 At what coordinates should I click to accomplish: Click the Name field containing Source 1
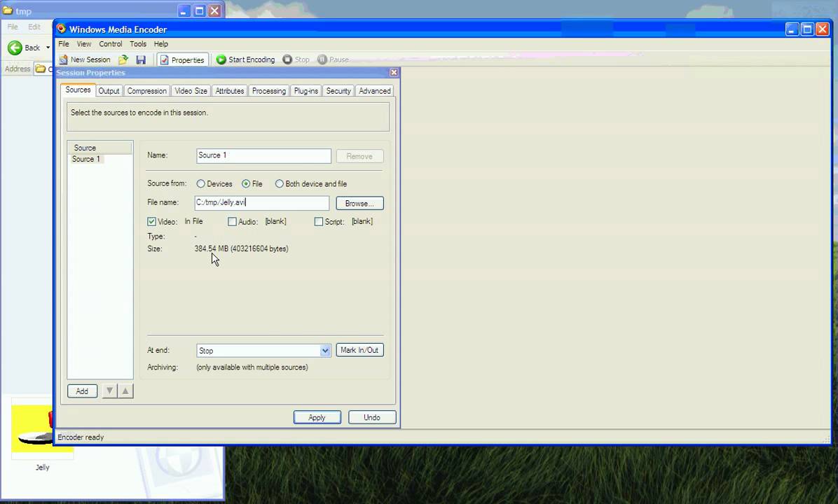coord(263,156)
